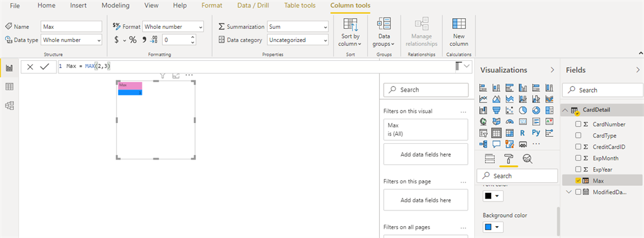Open the Data groups dropdown

point(384,32)
